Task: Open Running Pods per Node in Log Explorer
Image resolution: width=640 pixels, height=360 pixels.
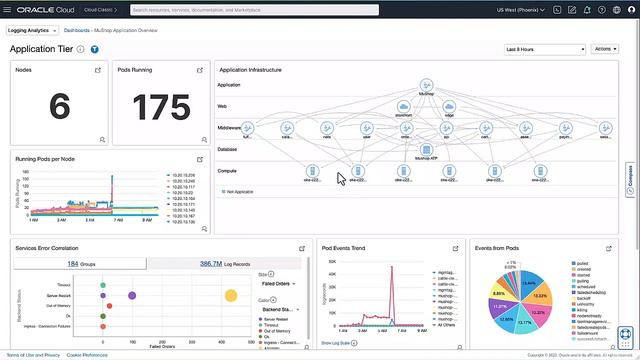Action: (200, 160)
